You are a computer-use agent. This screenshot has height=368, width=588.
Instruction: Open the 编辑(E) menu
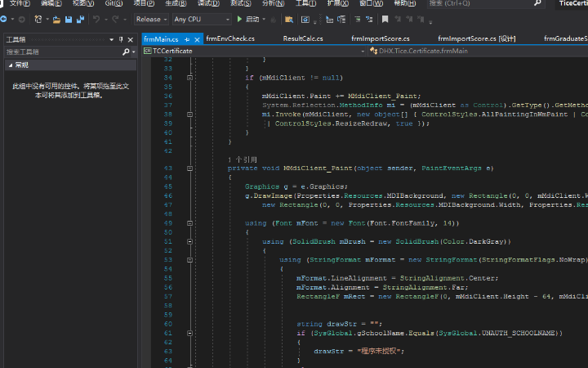click(51, 3)
